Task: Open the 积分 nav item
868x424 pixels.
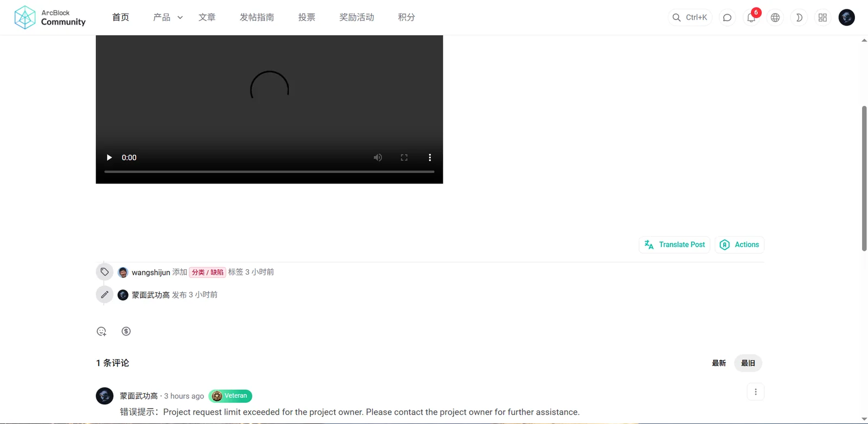Action: click(406, 17)
